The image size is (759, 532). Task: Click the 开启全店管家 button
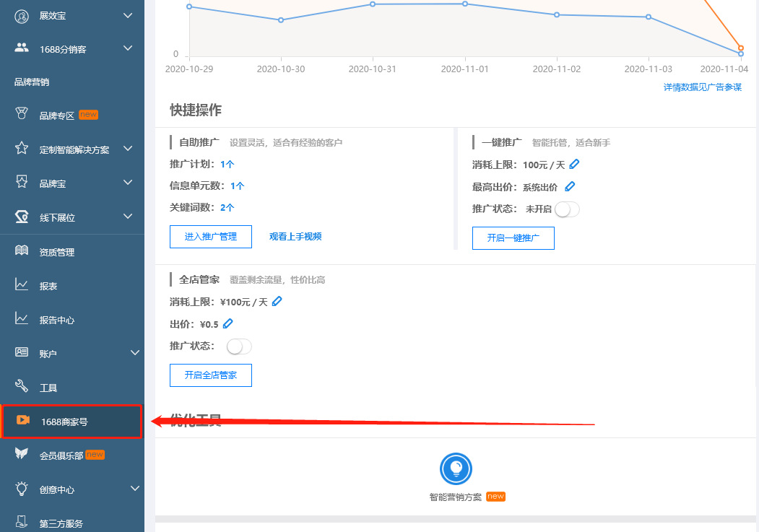[211, 375]
